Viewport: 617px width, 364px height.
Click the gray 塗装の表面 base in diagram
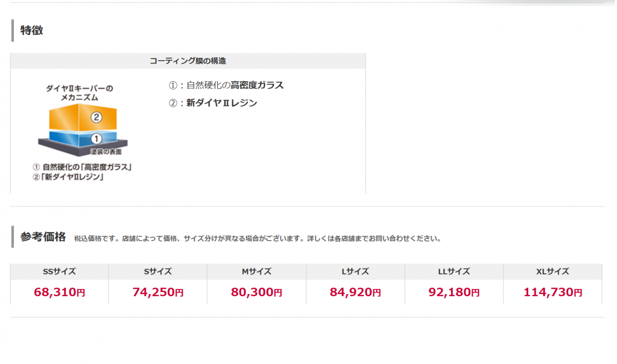click(x=83, y=149)
